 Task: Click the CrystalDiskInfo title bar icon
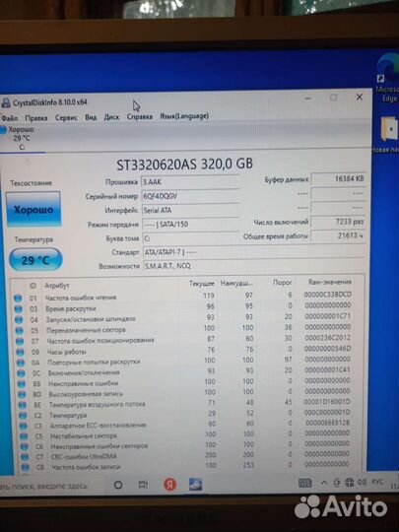(x=6, y=102)
